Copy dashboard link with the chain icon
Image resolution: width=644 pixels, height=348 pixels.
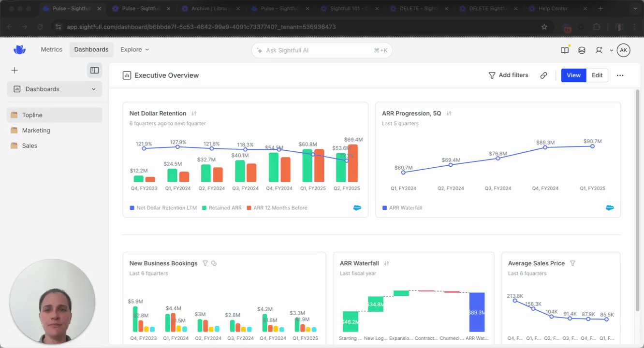[543, 75]
